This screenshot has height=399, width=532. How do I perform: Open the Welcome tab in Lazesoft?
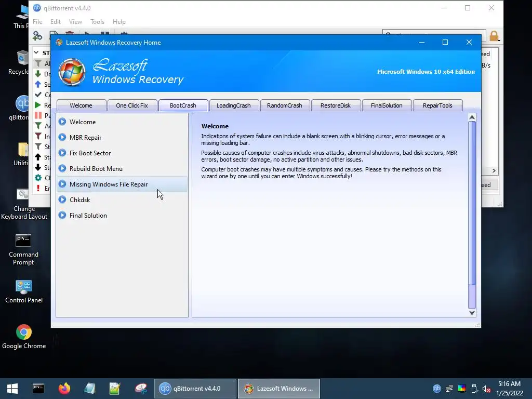(x=81, y=105)
